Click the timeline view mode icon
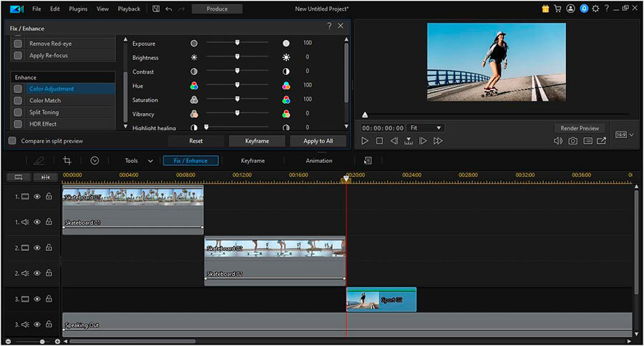 pos(19,177)
